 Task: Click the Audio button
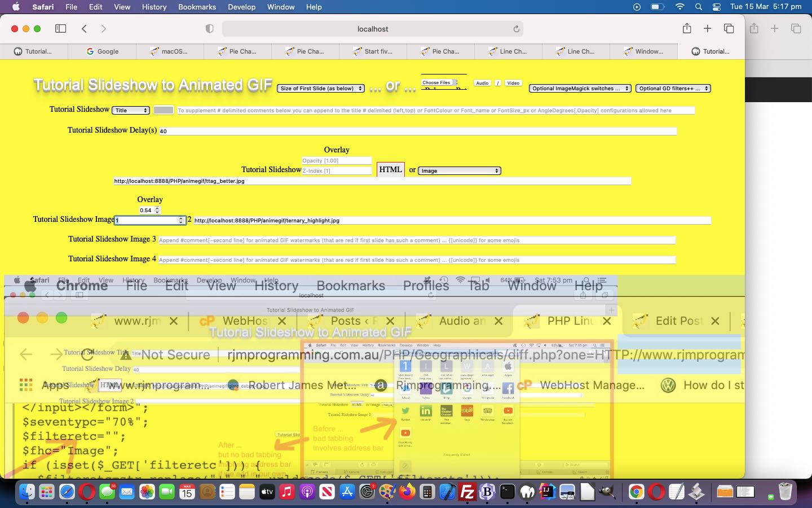(x=482, y=83)
